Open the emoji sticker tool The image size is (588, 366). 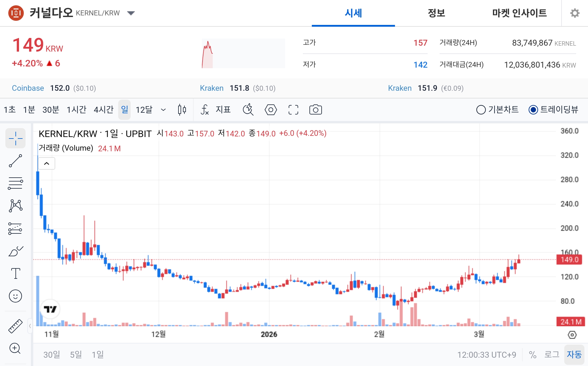(x=15, y=296)
